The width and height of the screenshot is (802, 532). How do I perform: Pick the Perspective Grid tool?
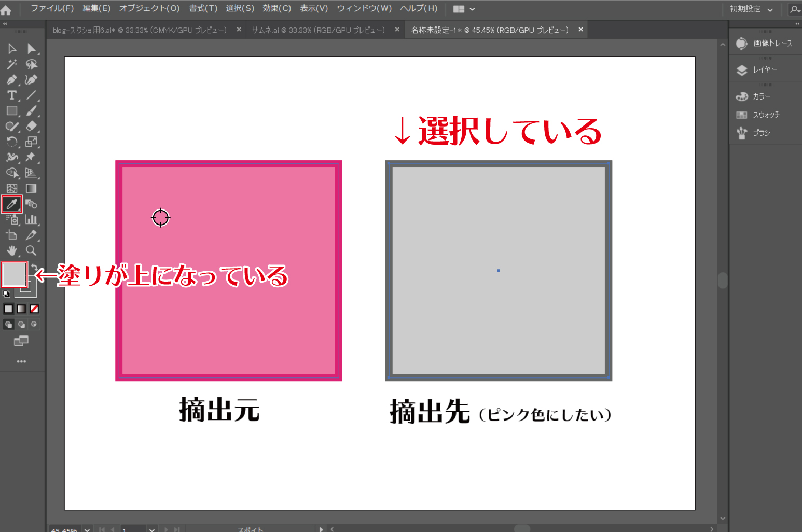pyautogui.click(x=32, y=173)
